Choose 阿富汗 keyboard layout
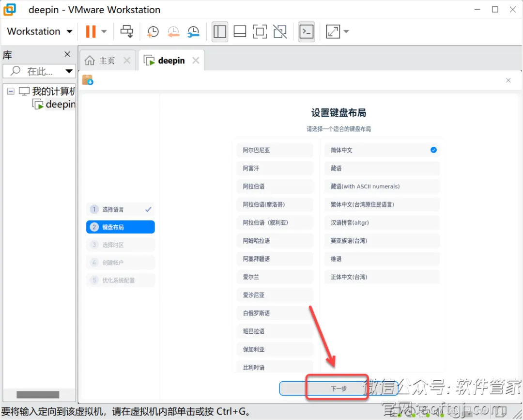This screenshot has width=523, height=420. tap(275, 168)
